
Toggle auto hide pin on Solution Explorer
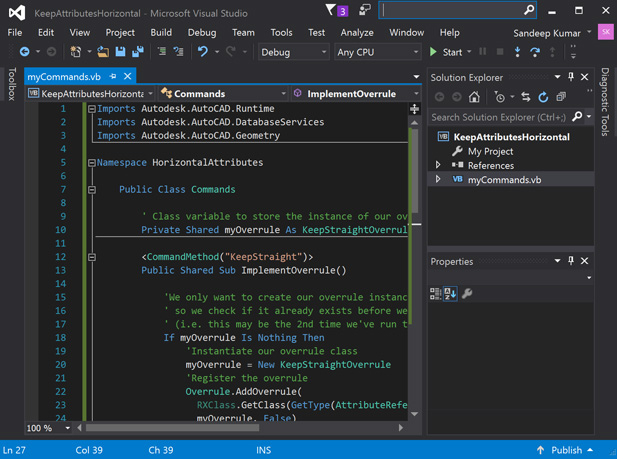point(571,76)
